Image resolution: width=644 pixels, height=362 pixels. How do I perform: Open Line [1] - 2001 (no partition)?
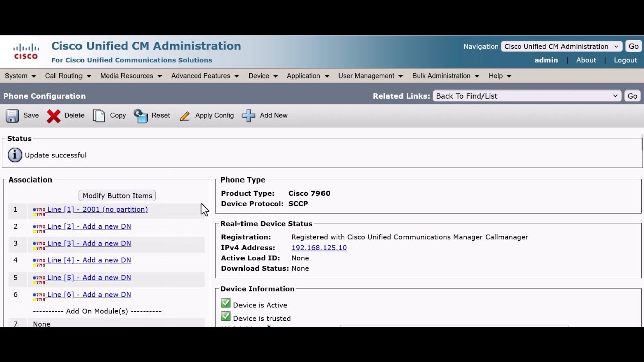point(98,209)
